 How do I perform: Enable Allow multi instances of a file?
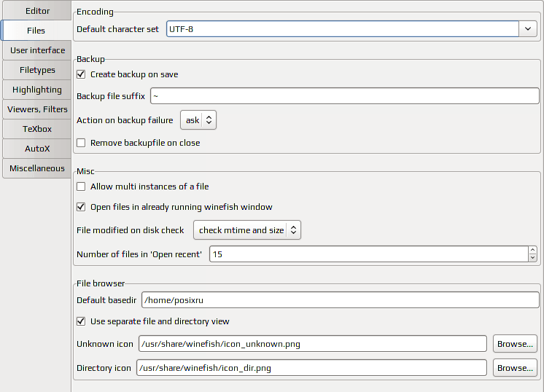[x=81, y=187]
